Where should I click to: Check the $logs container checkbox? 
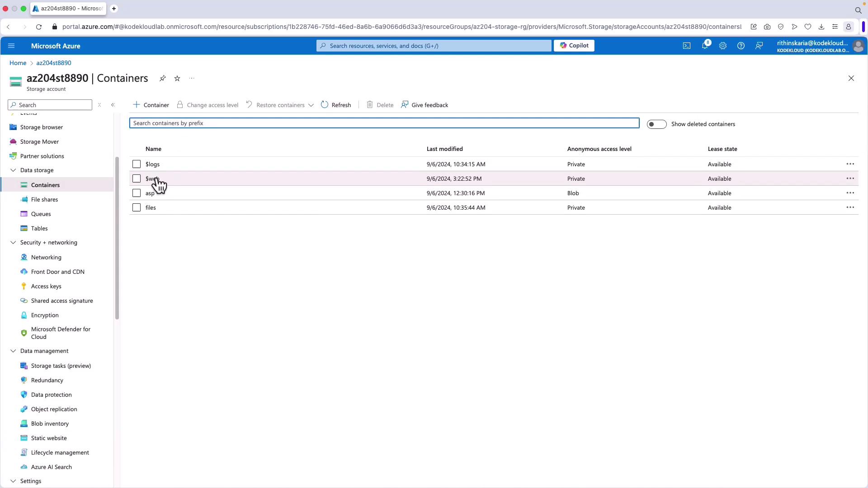coord(137,164)
